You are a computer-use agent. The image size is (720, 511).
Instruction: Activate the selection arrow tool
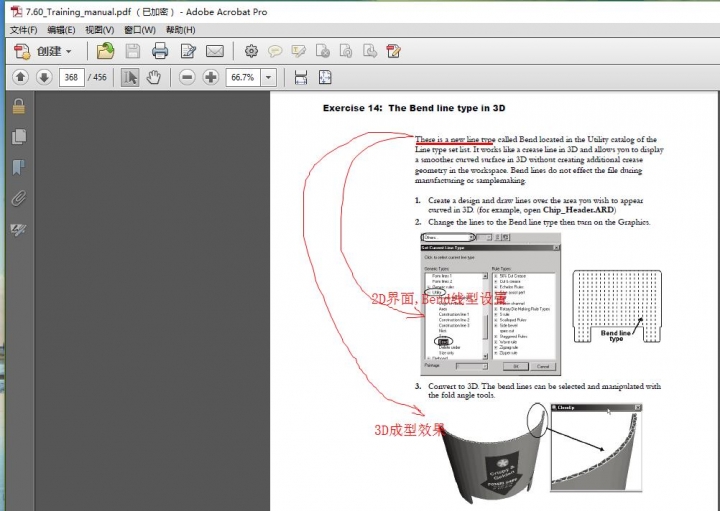click(130, 77)
